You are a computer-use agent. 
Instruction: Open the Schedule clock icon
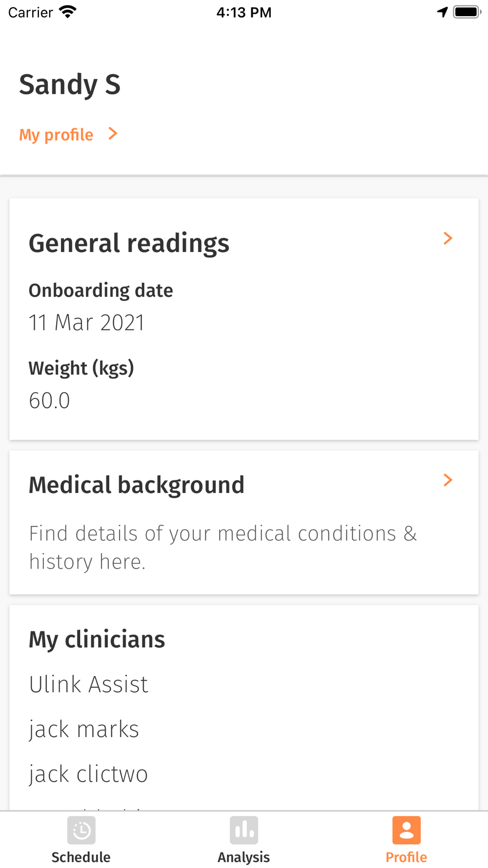[81, 830]
